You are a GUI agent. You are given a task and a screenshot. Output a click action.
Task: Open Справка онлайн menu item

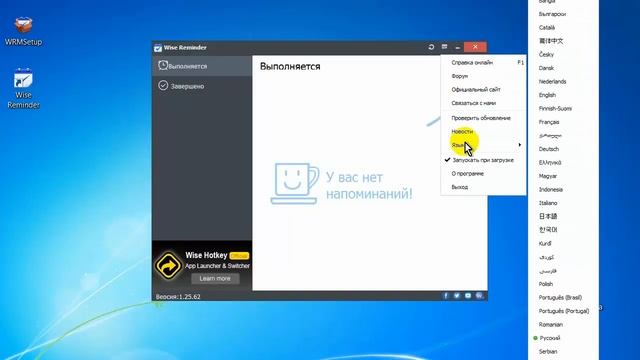(x=483, y=62)
